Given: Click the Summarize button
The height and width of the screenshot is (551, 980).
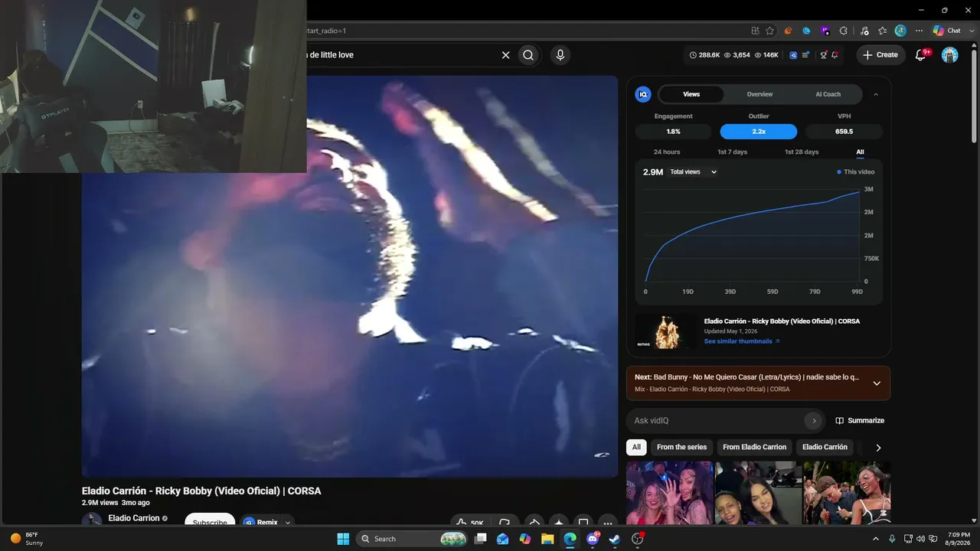Looking at the screenshot, I should 860,420.
